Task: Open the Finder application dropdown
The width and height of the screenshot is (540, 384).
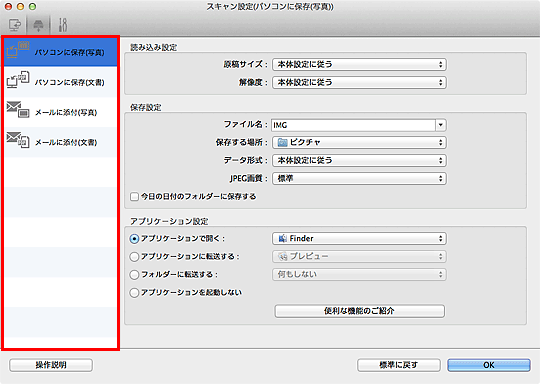Action: click(x=359, y=239)
